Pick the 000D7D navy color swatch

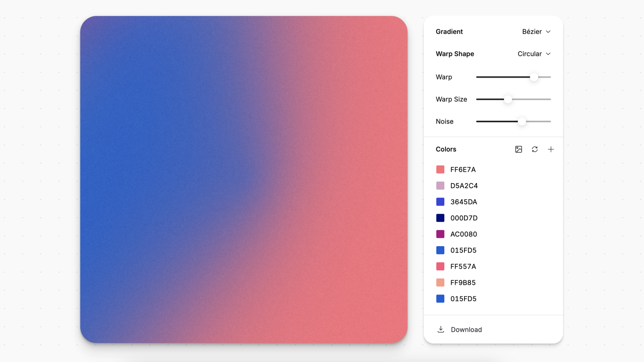pyautogui.click(x=440, y=218)
